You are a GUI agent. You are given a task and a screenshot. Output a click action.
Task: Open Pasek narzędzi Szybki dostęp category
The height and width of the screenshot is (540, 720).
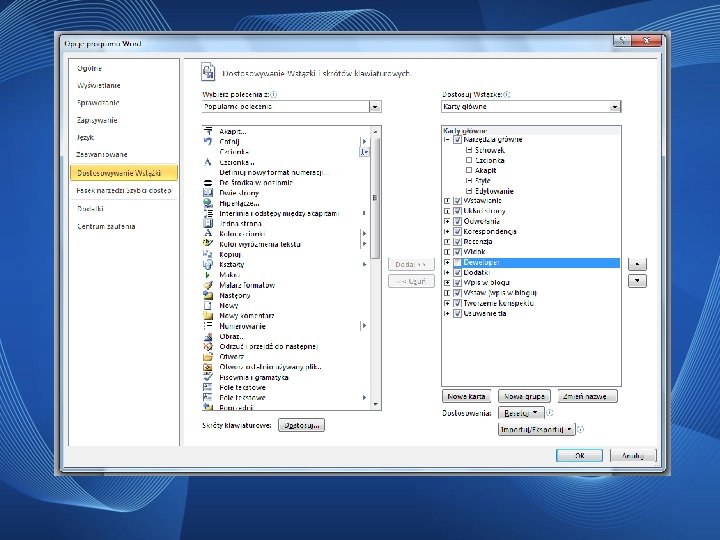coord(124,191)
